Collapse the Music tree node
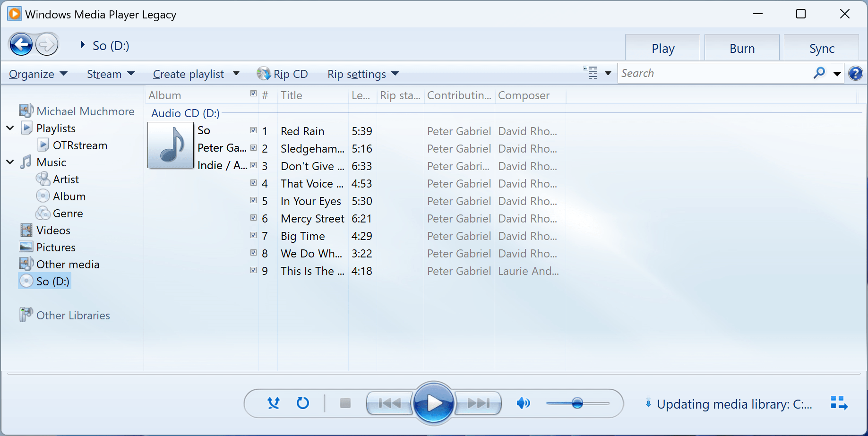This screenshot has width=868, height=436. tap(10, 162)
